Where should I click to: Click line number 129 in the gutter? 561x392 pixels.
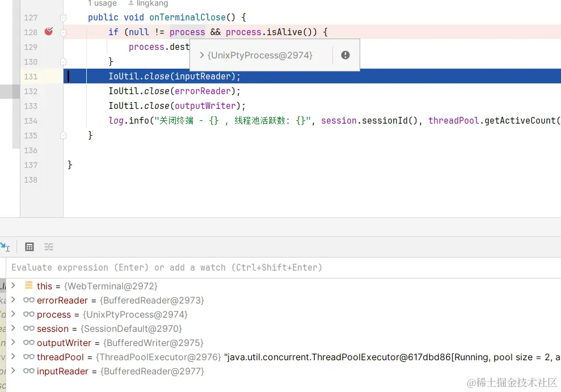31,47
